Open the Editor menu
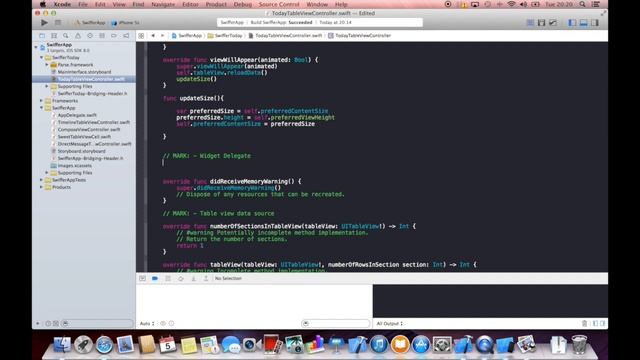 click(190, 4)
